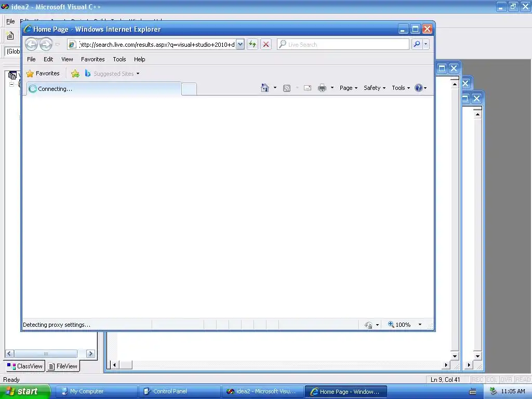Click the network connection system tray icon

[x=494, y=391]
